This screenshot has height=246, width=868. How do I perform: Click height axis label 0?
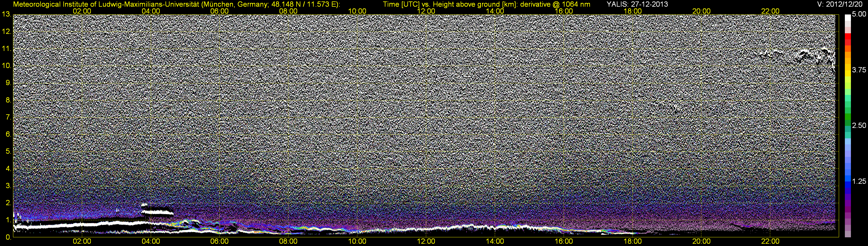point(8,237)
